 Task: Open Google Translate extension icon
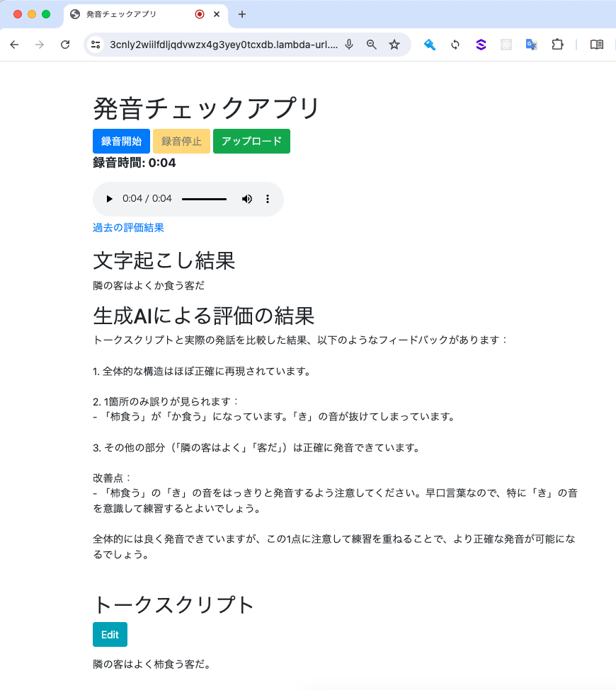point(532,45)
